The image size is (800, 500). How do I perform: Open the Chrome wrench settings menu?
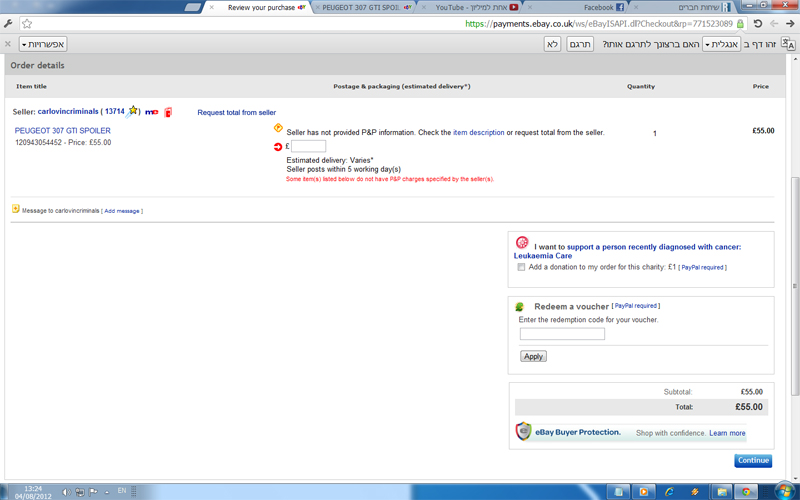point(8,22)
